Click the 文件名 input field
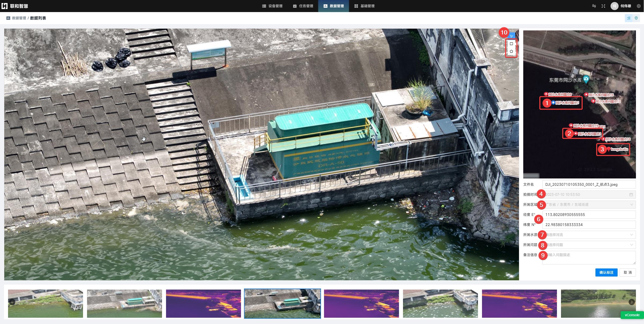This screenshot has width=644, height=324. [589, 184]
